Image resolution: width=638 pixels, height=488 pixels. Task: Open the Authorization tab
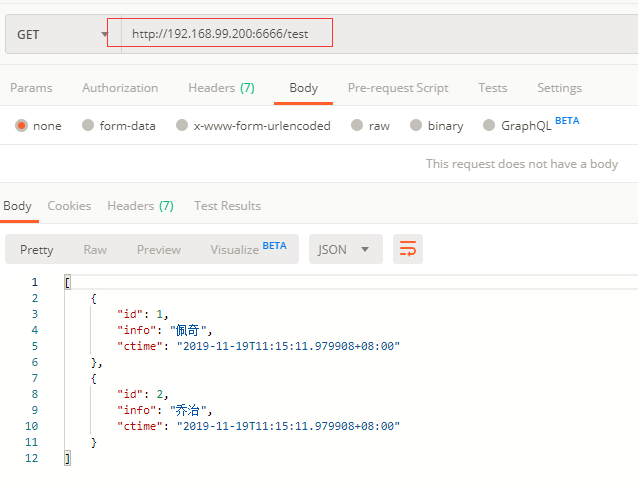click(120, 88)
